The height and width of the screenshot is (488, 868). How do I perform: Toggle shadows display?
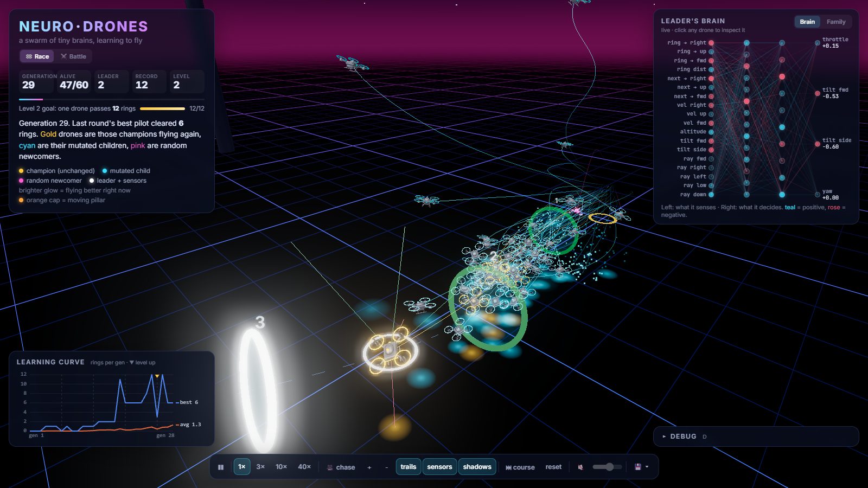pyautogui.click(x=477, y=467)
